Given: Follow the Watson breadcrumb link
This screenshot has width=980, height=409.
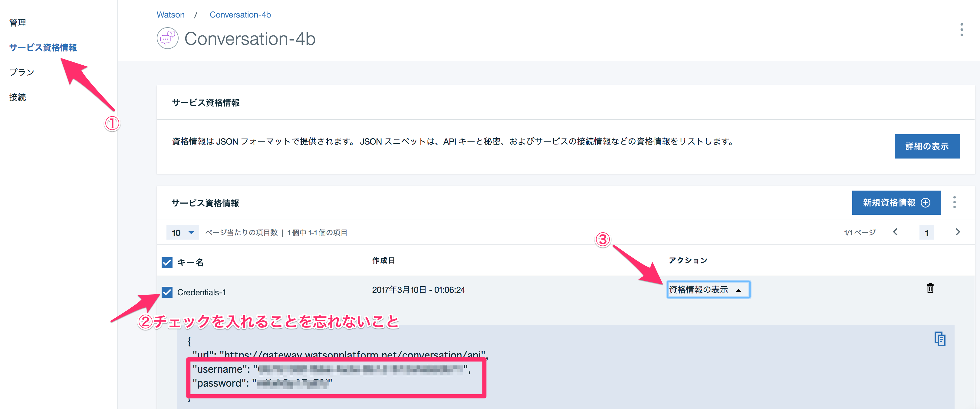Looking at the screenshot, I should pos(170,15).
